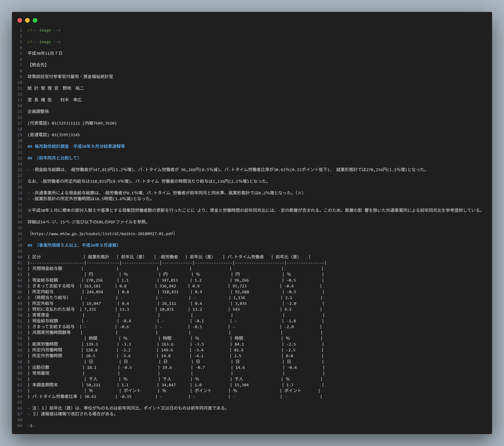Click the page number -1- line

tap(31, 425)
